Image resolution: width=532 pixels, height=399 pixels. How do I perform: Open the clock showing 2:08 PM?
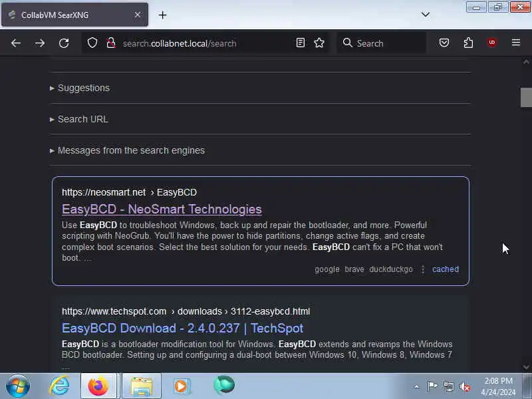[498, 386]
